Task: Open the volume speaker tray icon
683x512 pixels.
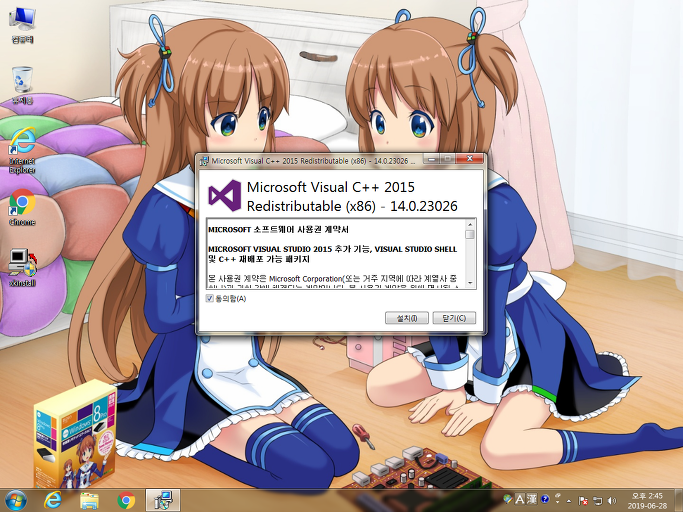Action: tap(612, 501)
